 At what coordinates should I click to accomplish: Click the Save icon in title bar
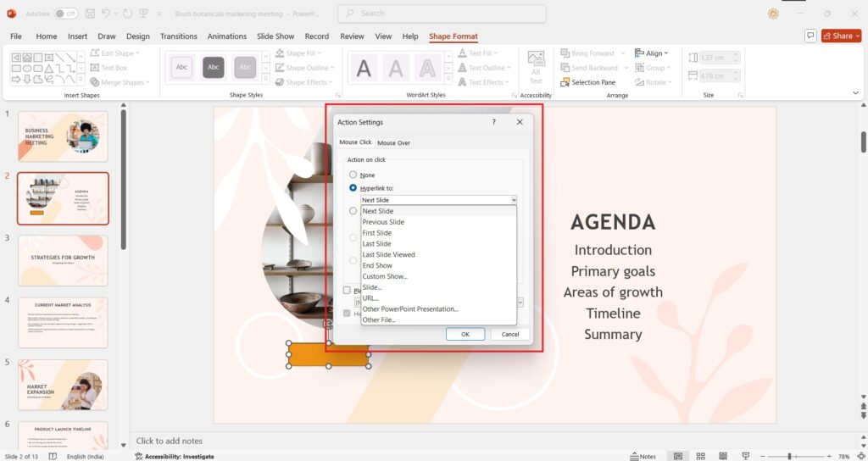tap(88, 14)
